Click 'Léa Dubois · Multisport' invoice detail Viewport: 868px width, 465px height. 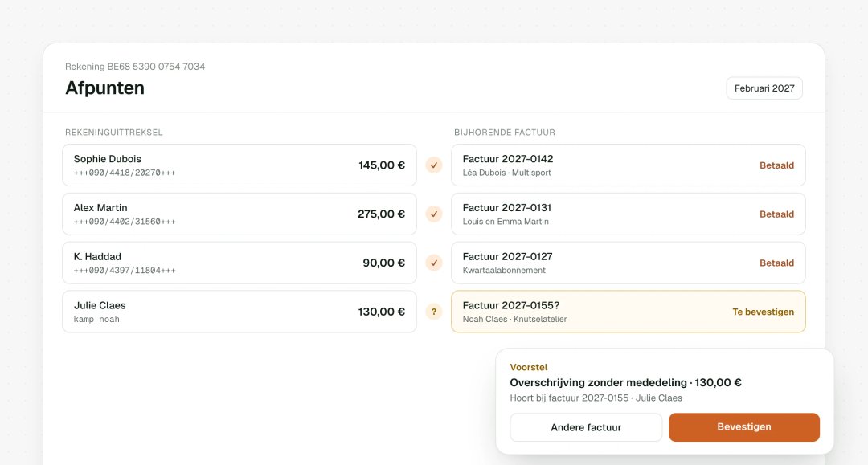click(x=506, y=173)
